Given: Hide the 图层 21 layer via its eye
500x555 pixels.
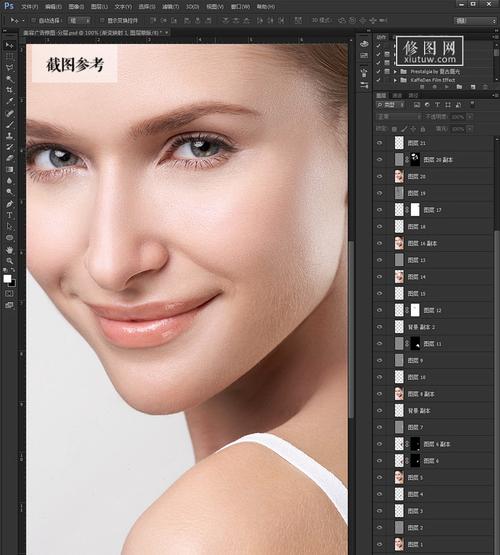Looking at the screenshot, I should pos(380,143).
